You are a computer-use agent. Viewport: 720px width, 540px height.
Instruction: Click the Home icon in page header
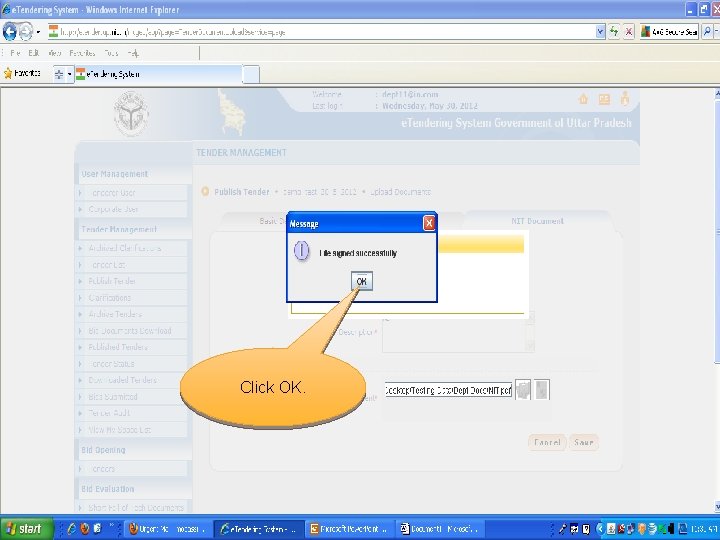583,99
